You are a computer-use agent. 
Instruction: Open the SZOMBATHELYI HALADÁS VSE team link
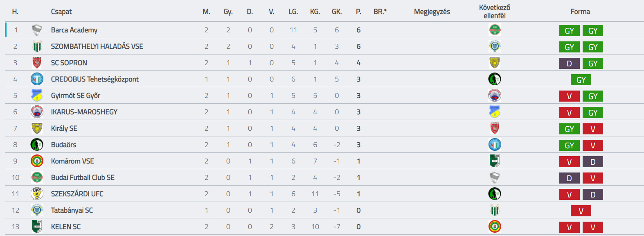[x=97, y=46]
